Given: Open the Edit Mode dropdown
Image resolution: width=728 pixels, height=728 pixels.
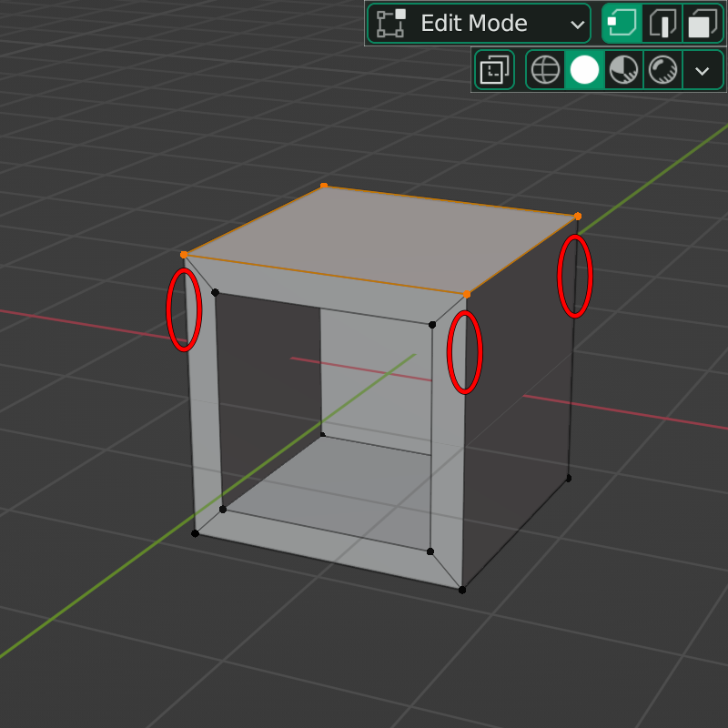Looking at the screenshot, I should tap(479, 24).
